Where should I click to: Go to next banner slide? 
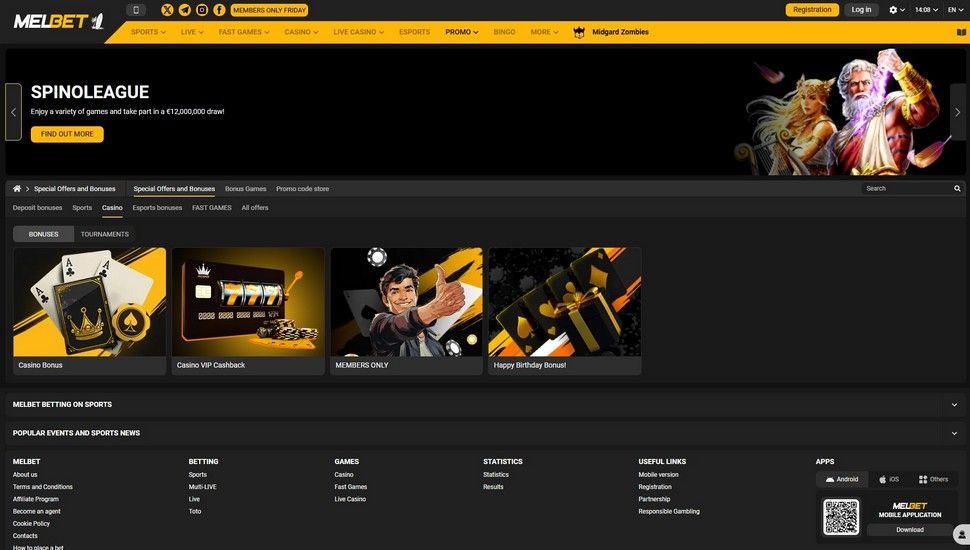click(957, 112)
